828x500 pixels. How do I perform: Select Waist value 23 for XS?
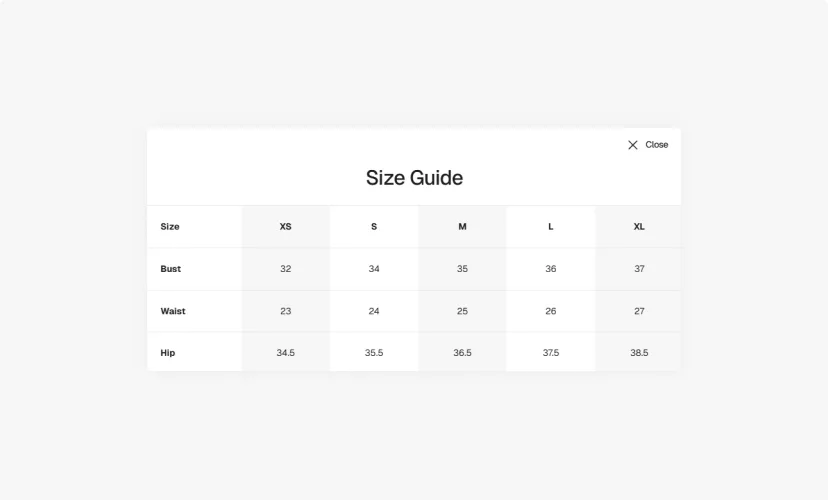[x=286, y=311]
